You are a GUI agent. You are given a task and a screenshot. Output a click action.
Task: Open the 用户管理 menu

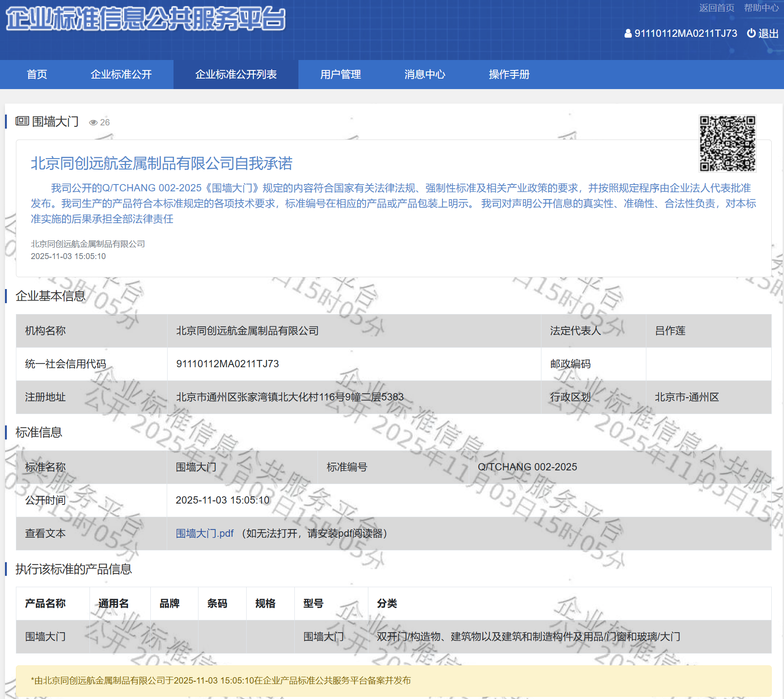(340, 75)
